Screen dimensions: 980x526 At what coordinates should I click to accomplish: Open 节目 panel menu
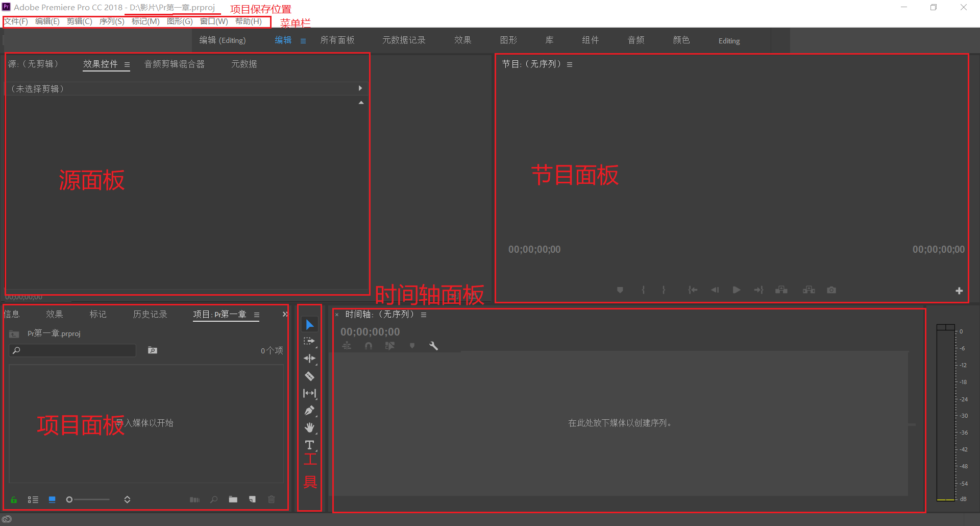point(570,65)
